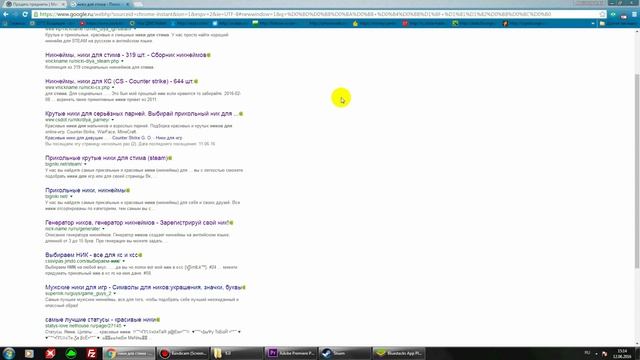Show hidden bookmarks via the overflow arrow

coord(593,24)
